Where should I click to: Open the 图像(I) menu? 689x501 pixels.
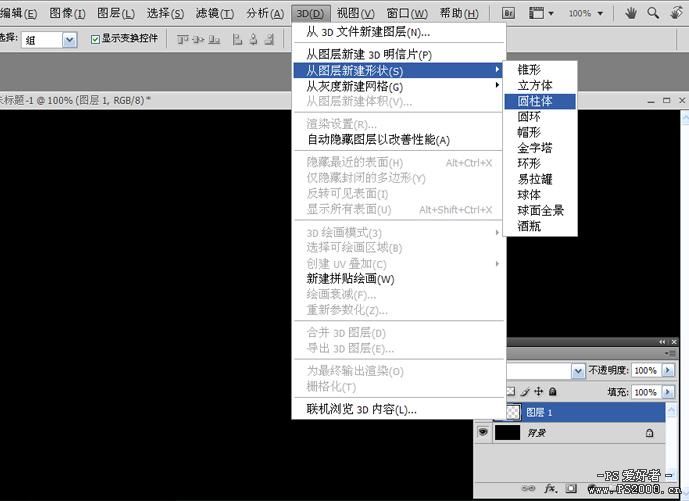(67, 13)
